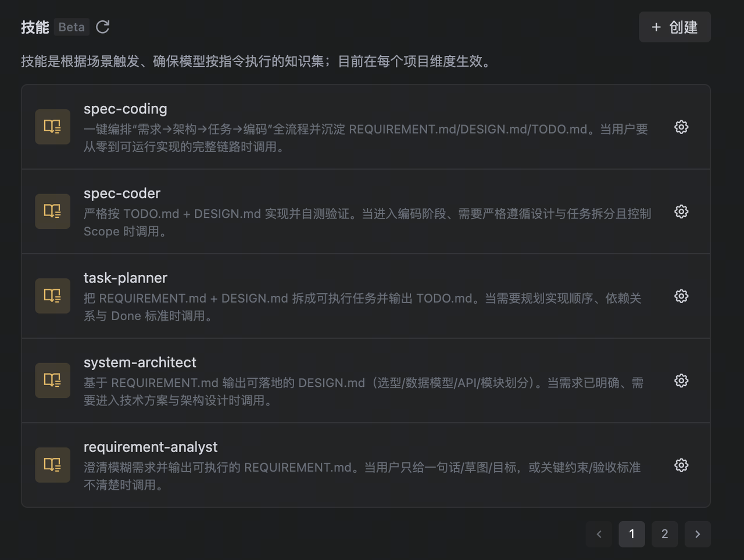Open settings for the task-planner skill
Image resolution: width=744 pixels, height=560 pixels.
click(x=681, y=296)
